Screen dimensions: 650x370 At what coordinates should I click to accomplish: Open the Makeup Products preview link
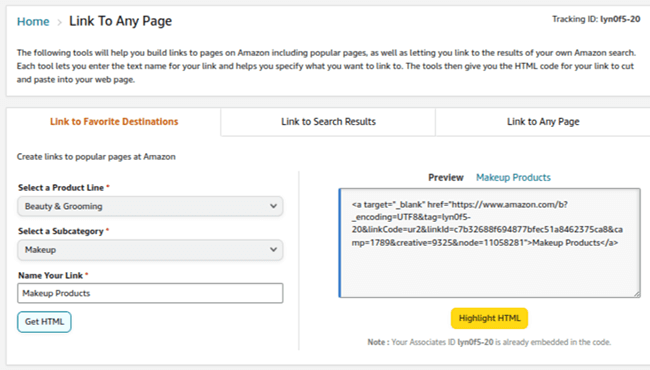coord(513,177)
